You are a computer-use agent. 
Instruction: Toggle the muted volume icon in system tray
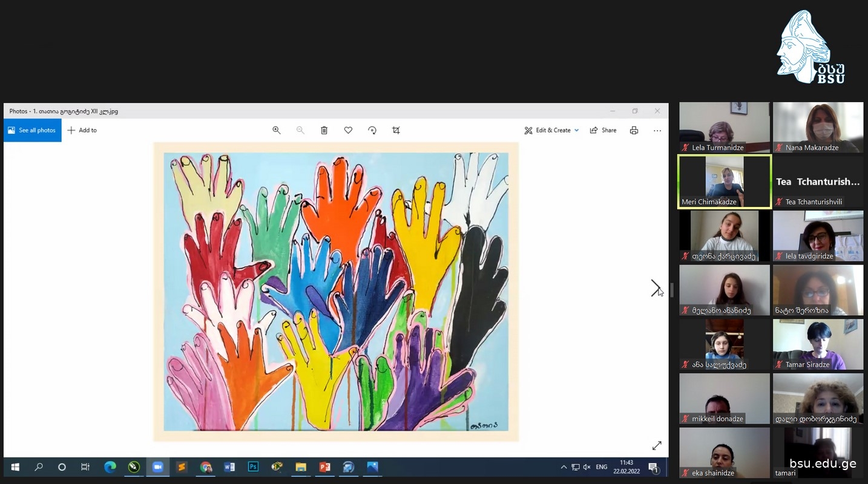tap(586, 467)
